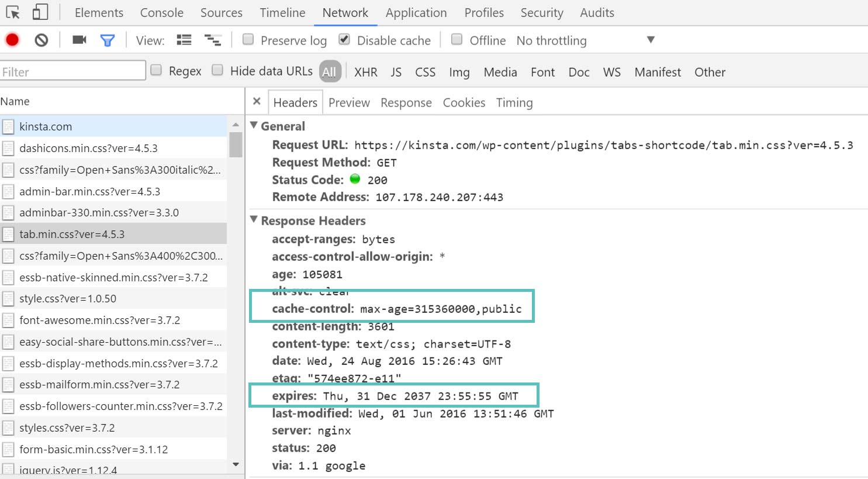Stop recording with the red record button
Viewport: 868px width, 479px height.
coord(12,40)
